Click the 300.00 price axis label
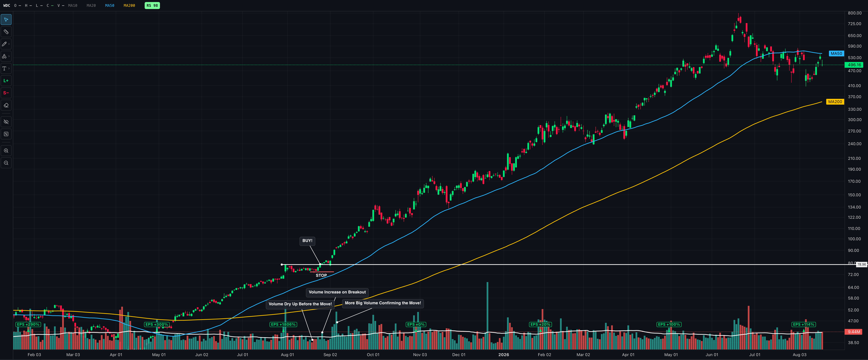 tap(855, 120)
